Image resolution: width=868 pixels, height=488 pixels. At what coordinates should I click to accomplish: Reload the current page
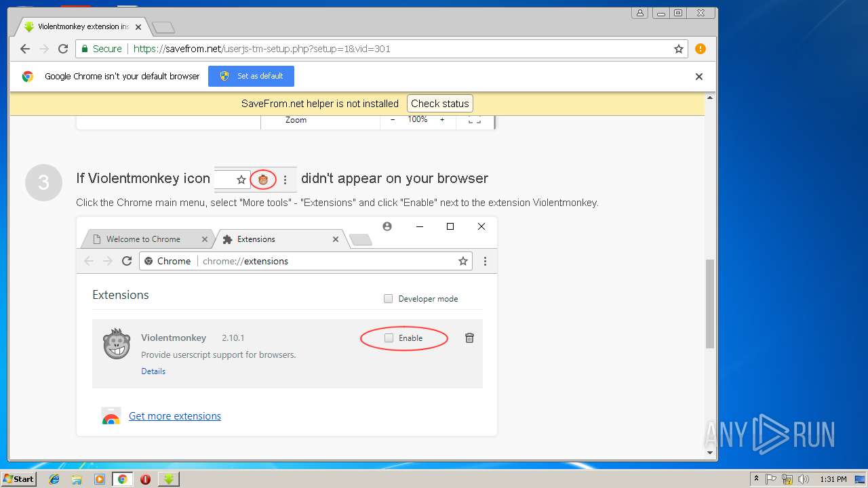(63, 49)
